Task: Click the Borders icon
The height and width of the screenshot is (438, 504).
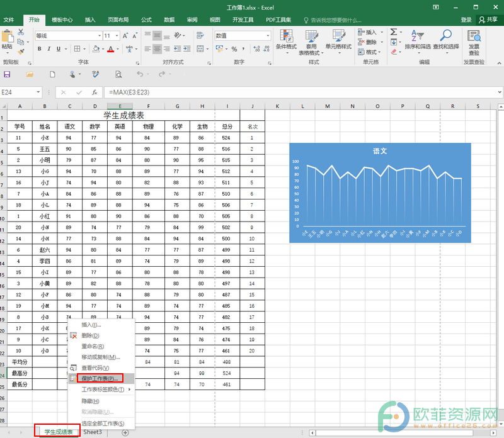Action: 77,49
